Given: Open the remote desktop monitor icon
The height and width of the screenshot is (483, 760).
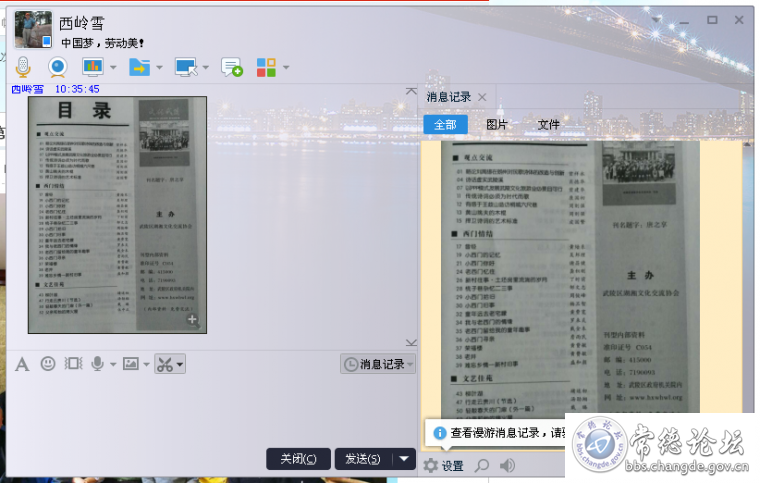Looking at the screenshot, I should pos(186,67).
